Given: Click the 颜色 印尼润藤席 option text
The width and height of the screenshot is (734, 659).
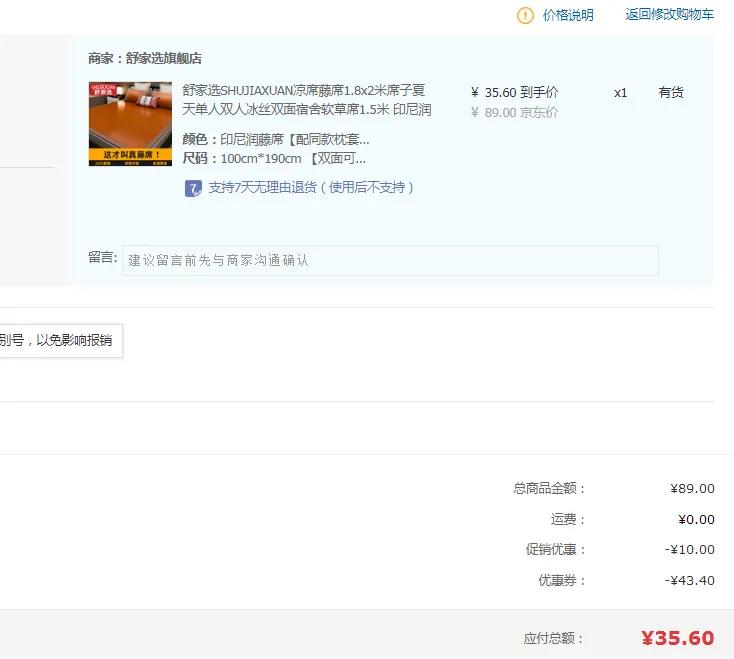Looking at the screenshot, I should point(276,139).
